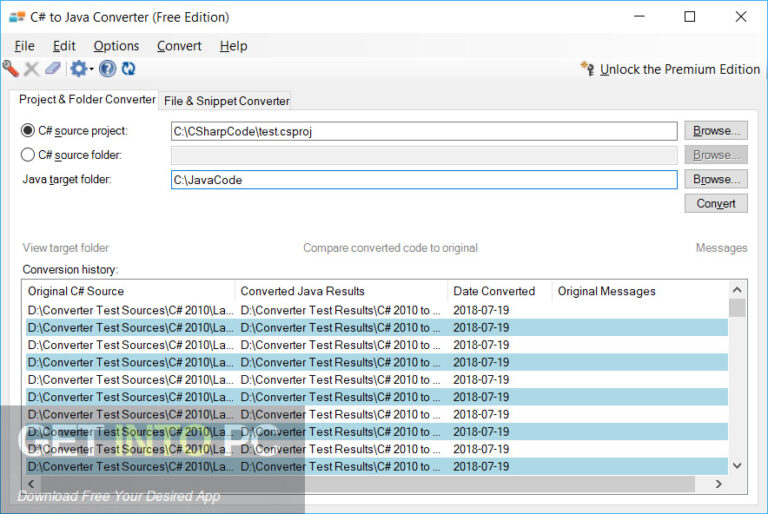
Task: Open the Convert menu
Action: point(179,46)
